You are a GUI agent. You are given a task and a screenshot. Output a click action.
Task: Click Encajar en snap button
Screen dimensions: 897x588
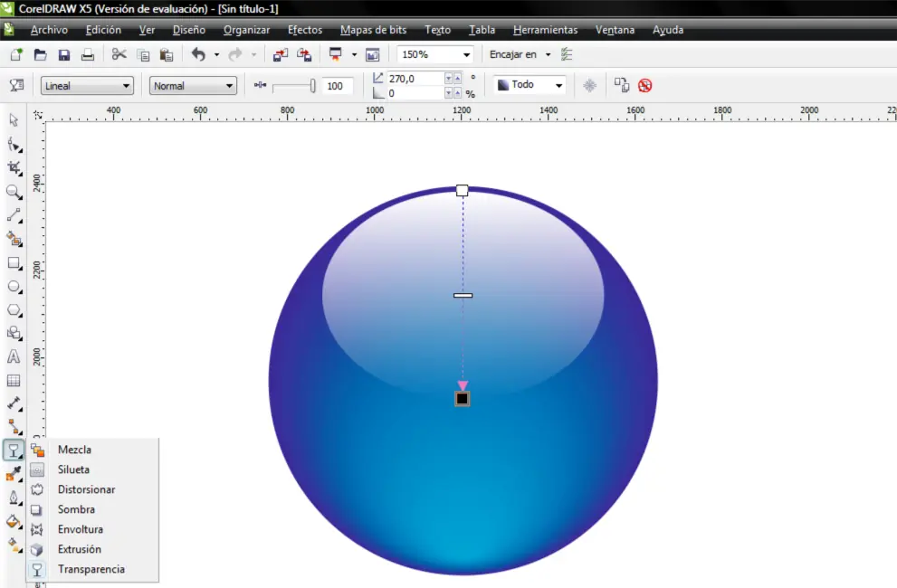(513, 54)
